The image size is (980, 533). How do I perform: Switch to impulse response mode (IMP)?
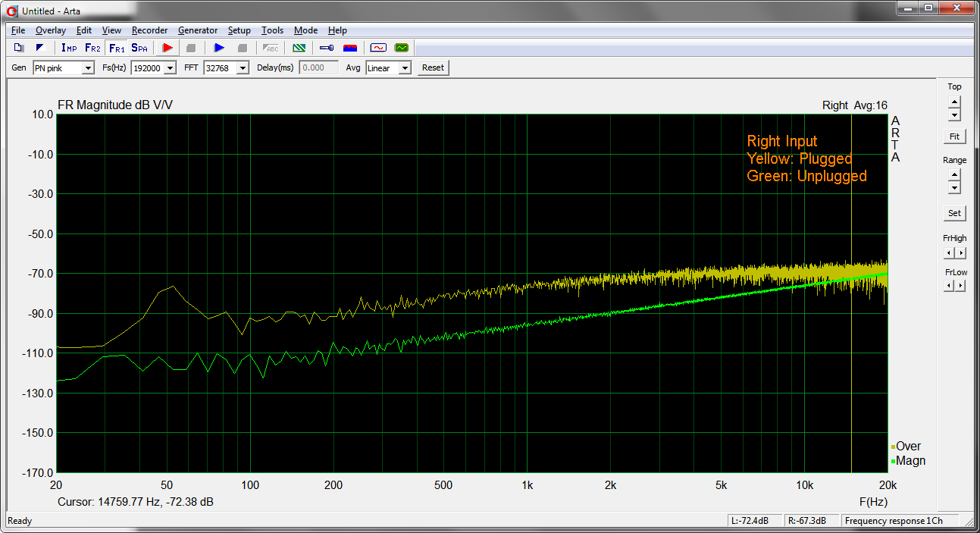(x=69, y=48)
